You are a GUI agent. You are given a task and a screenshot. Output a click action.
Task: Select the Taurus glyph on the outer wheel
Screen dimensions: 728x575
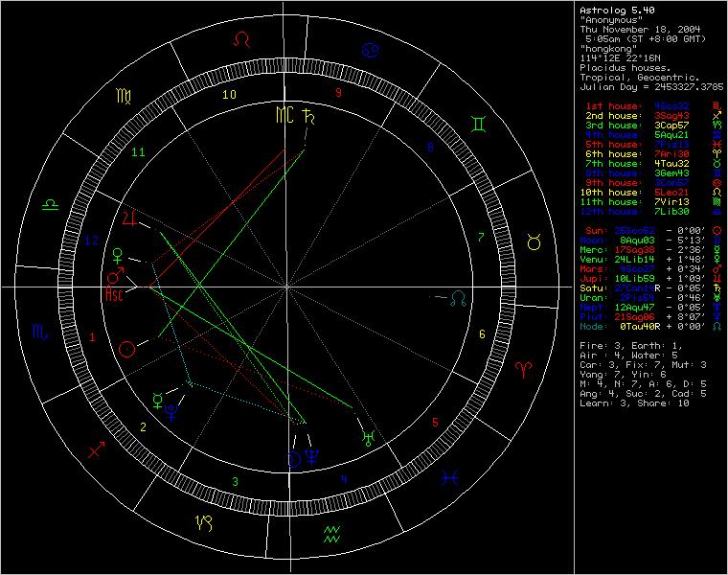click(534, 242)
